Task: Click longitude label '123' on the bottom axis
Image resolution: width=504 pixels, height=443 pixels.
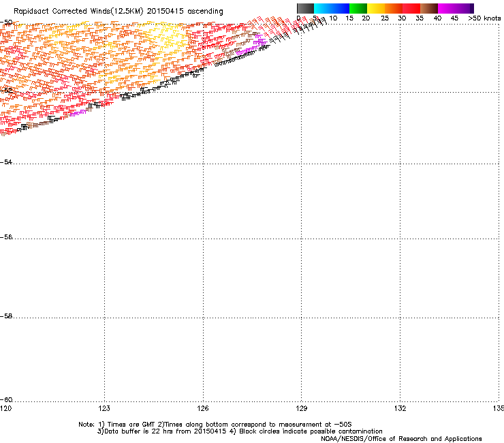Action: click(x=104, y=408)
